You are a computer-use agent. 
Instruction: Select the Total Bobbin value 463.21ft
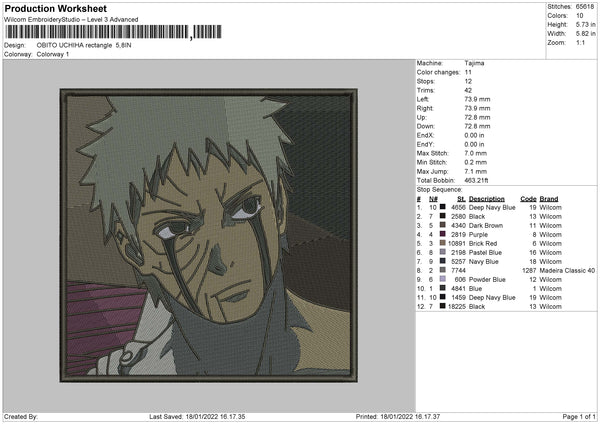coord(476,180)
